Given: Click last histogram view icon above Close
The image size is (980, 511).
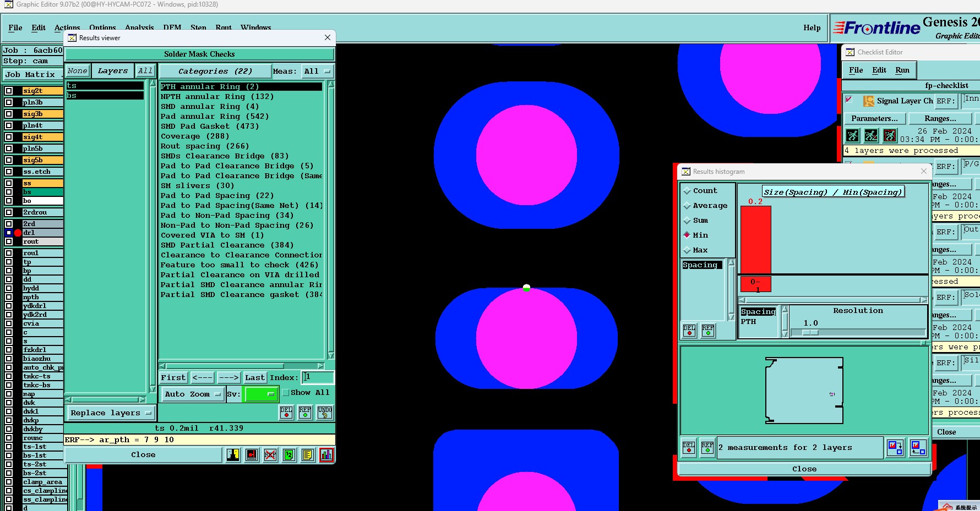Looking at the screenshot, I should point(918,448).
